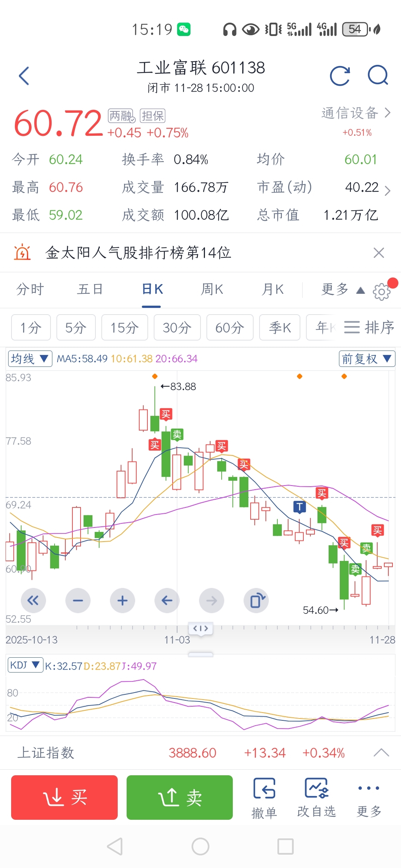This screenshot has height=868, width=401.
Task: Dismiss the 金太阳人气股排行榜 banner
Action: tap(379, 253)
